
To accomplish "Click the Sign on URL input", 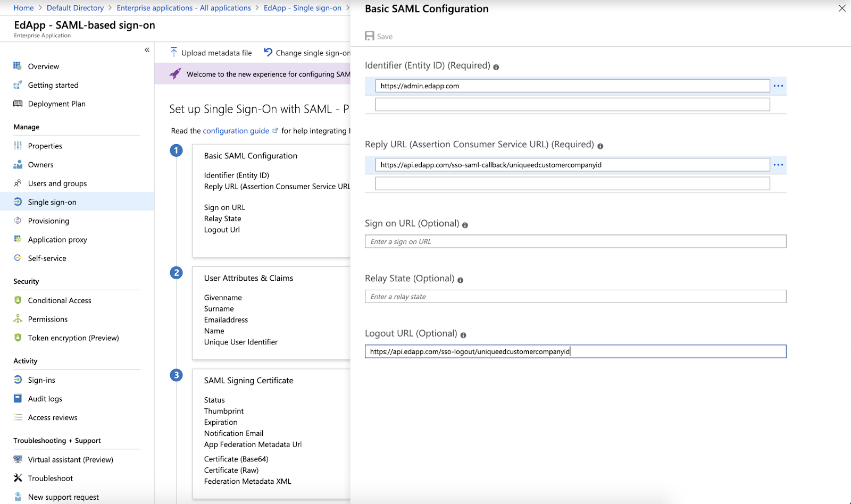I will 575,241.
